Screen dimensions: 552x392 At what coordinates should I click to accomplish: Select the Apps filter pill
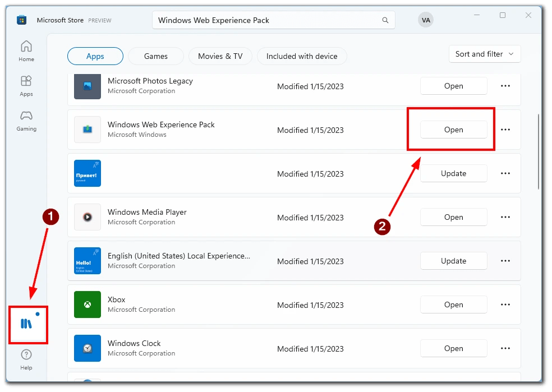point(95,56)
